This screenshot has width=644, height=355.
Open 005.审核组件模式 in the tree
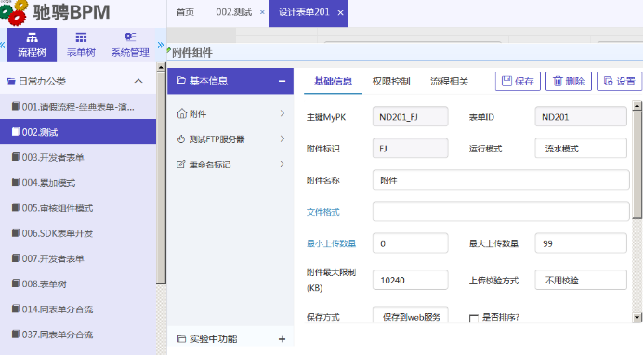click(x=78, y=208)
